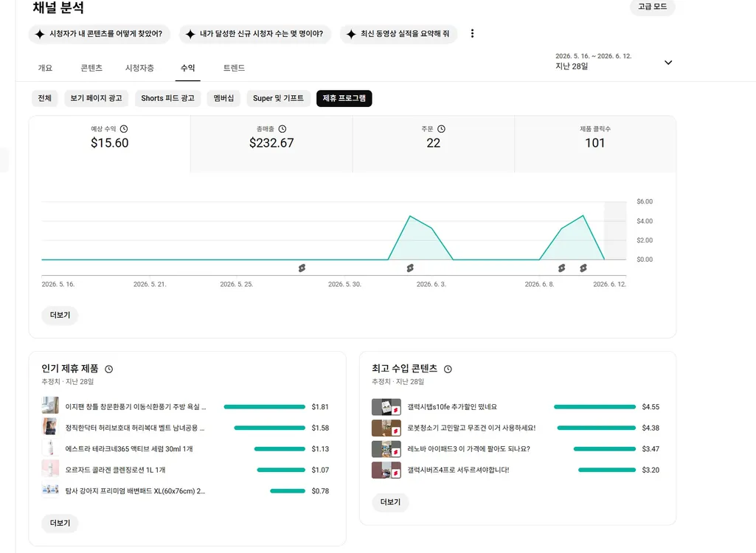Viewport: 756px width, 553px height.
Task: Ask 내가 달성한 신규 시청자 수는 몇 명이야? suggestion
Action: 255,34
